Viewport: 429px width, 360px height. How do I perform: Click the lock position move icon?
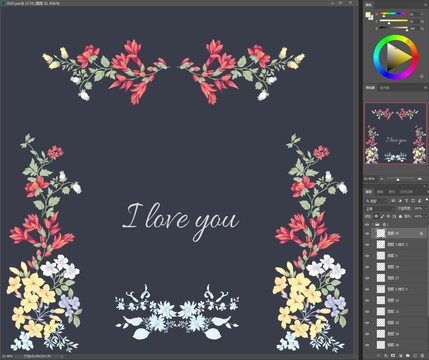388,216
